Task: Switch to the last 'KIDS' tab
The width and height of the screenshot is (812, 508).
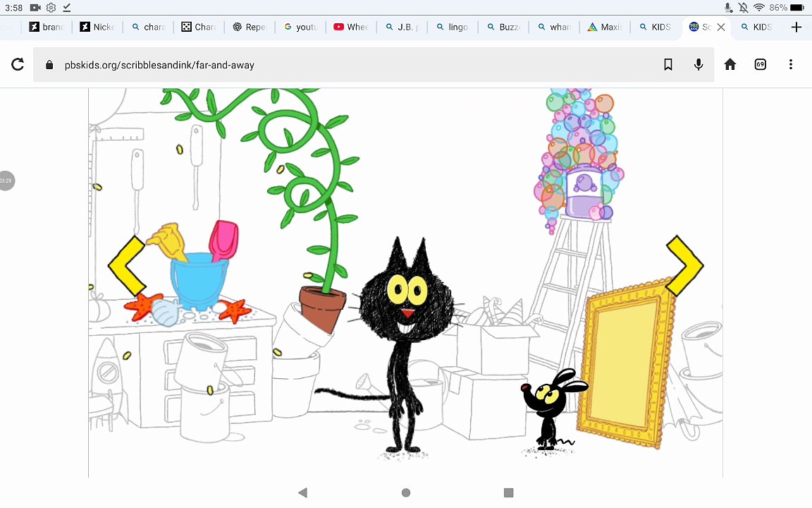Action: pos(757,27)
